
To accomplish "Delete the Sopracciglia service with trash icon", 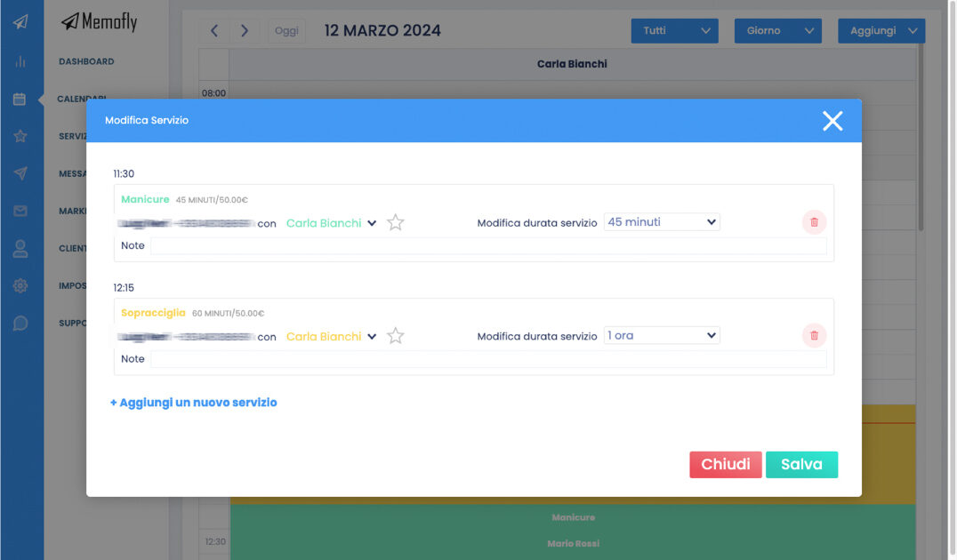I will point(814,335).
